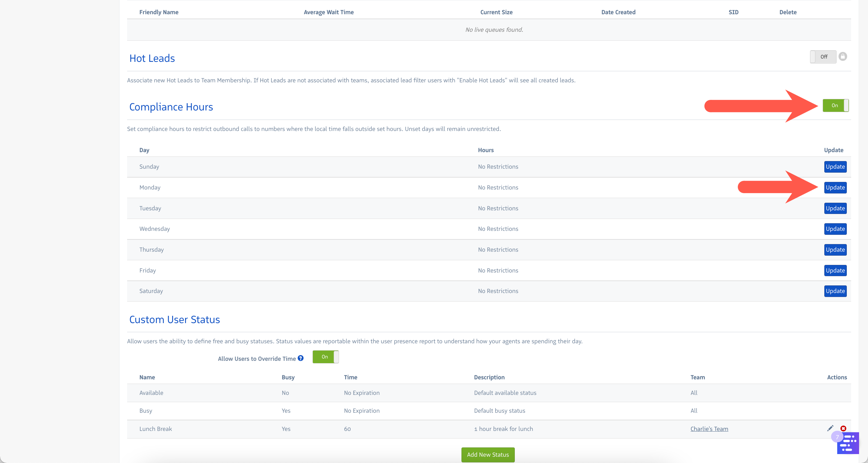The height and width of the screenshot is (463, 868).
Task: Update Sunday compliance hours
Action: (x=835, y=167)
